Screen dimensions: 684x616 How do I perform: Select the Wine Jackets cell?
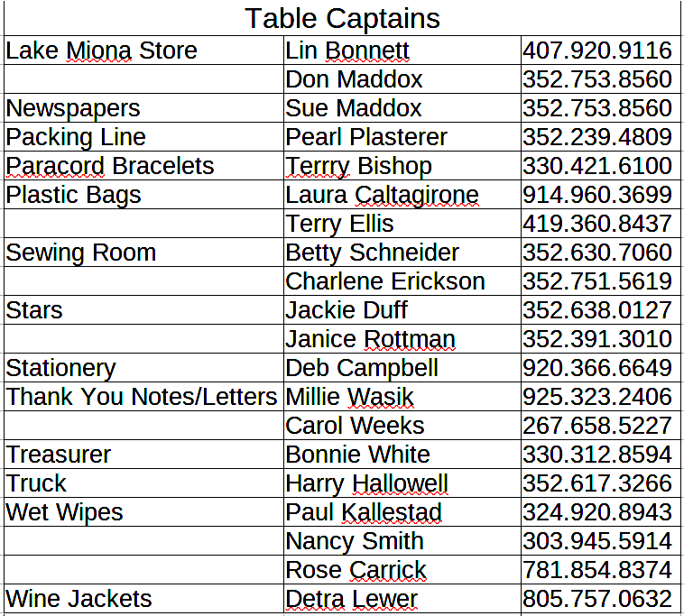pos(79,599)
